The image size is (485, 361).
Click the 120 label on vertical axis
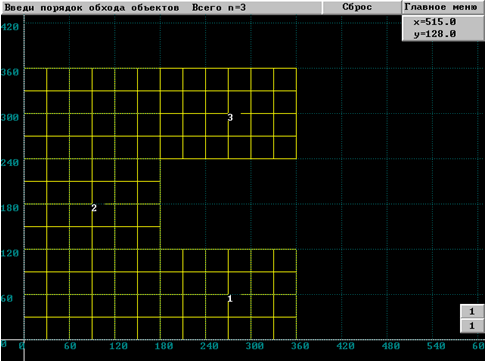[x=10, y=253]
